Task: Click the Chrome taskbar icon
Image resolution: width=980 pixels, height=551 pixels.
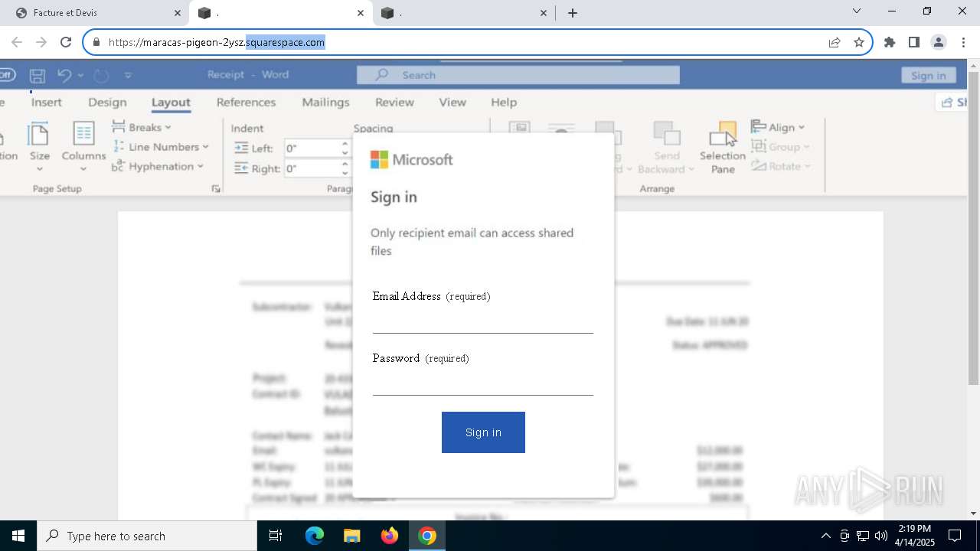Action: 427,536
